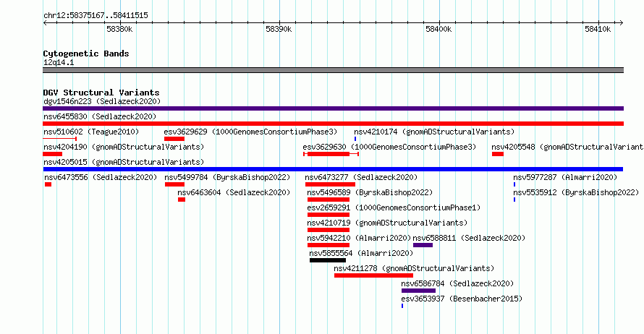
Task: Select the purple bar under nsv6586784
Action: tap(418, 291)
